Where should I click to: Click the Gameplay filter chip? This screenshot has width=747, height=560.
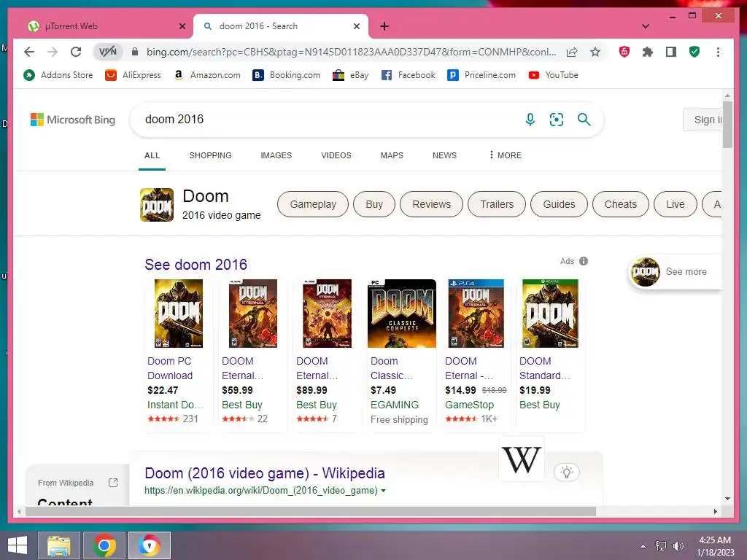(x=312, y=204)
